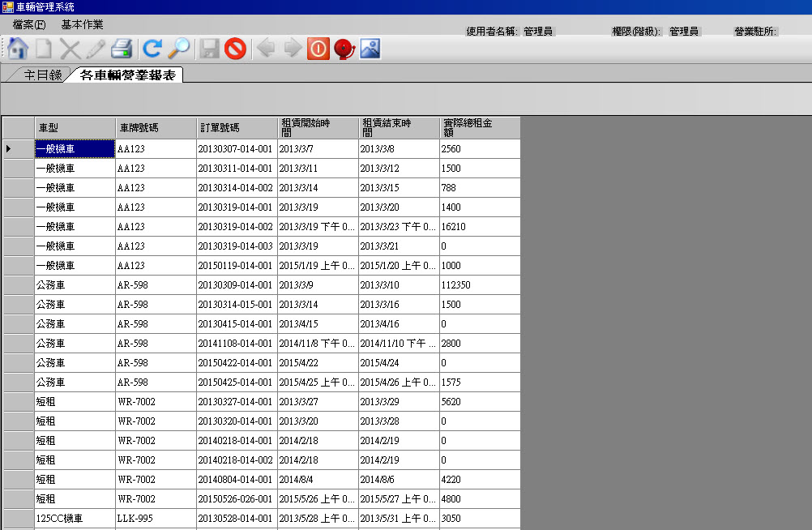Open the 基本作業 menu
Image resolution: width=812 pixels, height=530 pixels.
tap(82, 24)
